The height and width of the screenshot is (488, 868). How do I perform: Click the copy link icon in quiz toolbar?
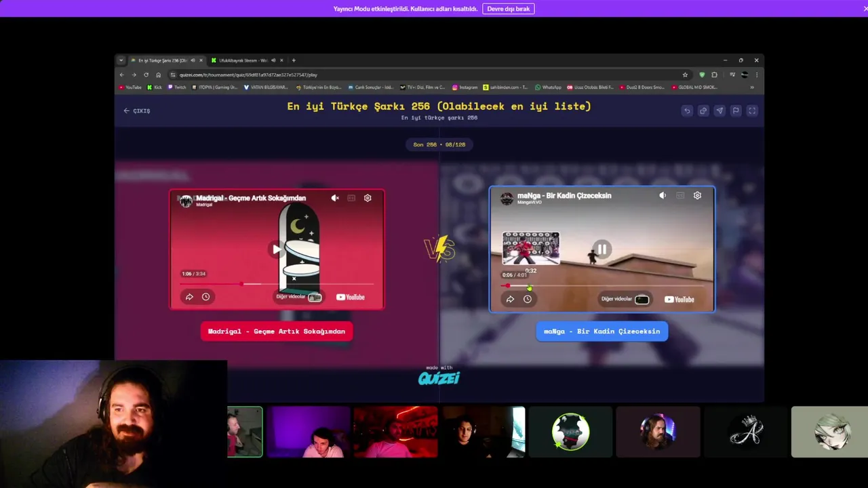tap(703, 110)
